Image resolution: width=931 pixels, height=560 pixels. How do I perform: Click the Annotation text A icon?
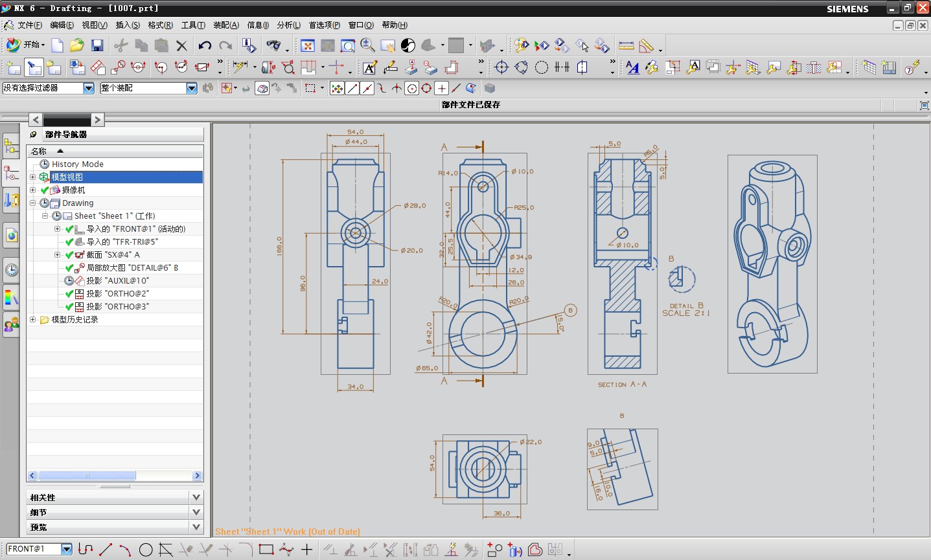[x=369, y=67]
